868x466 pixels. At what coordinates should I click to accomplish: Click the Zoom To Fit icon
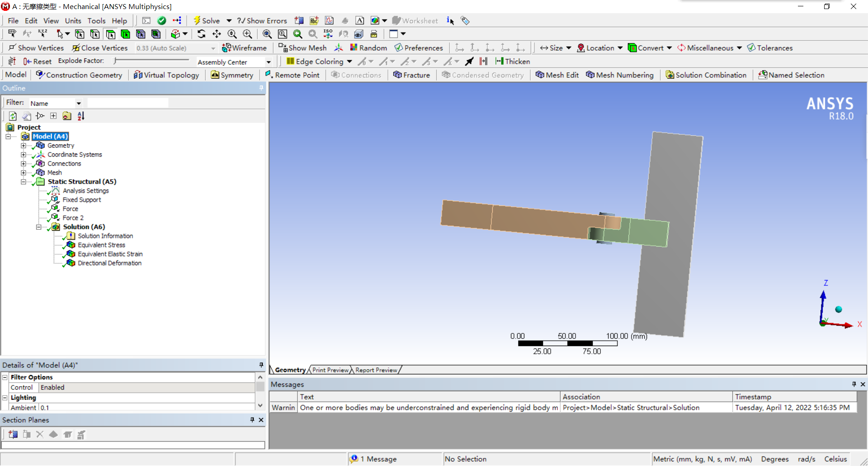(x=267, y=34)
